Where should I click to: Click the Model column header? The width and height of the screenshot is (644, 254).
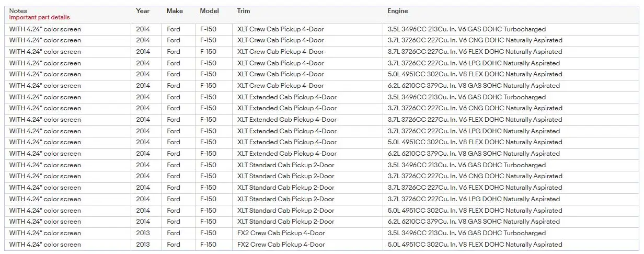click(x=210, y=10)
